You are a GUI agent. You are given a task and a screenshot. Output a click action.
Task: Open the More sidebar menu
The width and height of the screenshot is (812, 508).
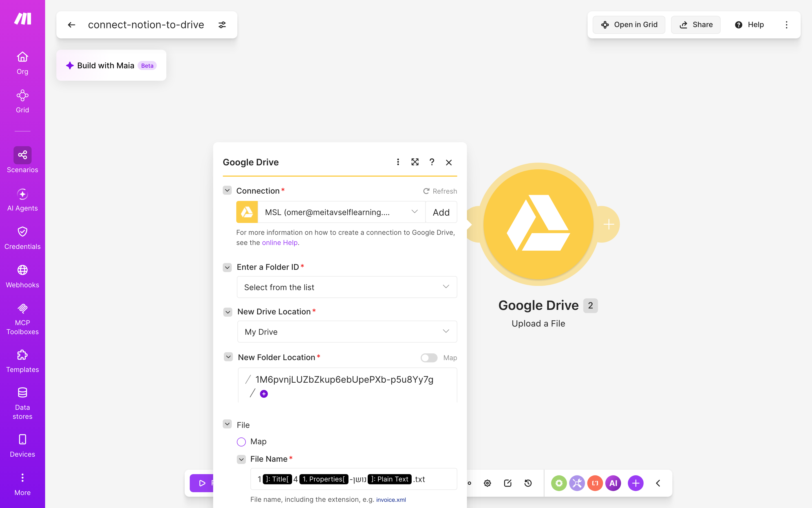(23, 485)
